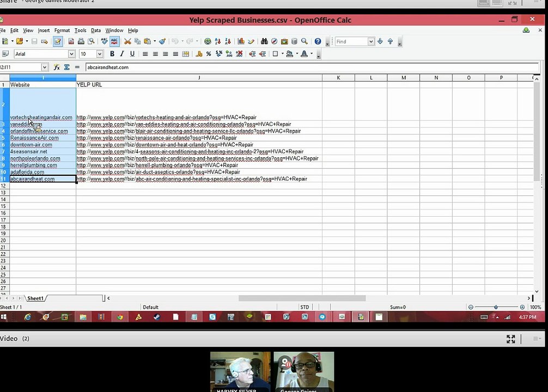548x392 pixels.
Task: Select the Format Paintbrush tool
Action: [162, 41]
